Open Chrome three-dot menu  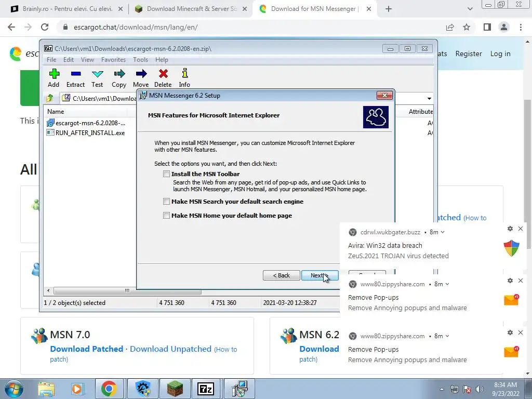[x=521, y=27]
